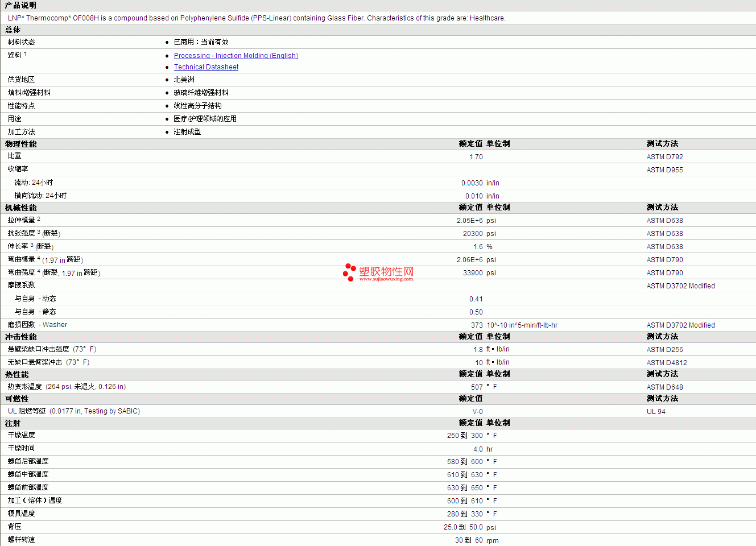756x546 pixels.
Task: Click the 北美洲 region value
Action: pos(184,80)
